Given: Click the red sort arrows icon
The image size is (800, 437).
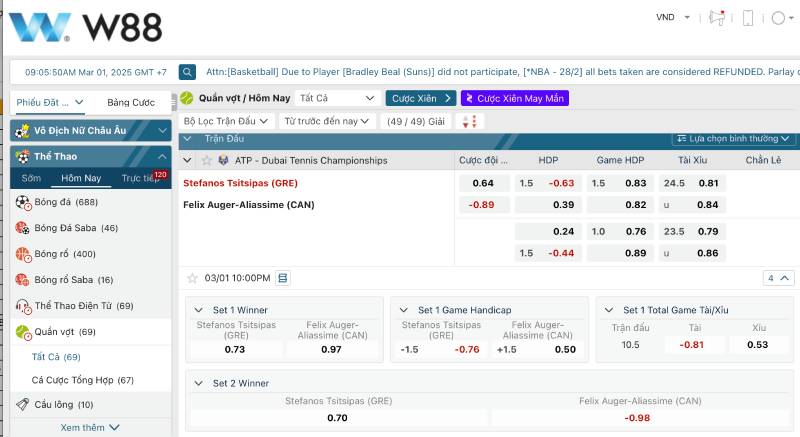Looking at the screenshot, I should point(469,121).
